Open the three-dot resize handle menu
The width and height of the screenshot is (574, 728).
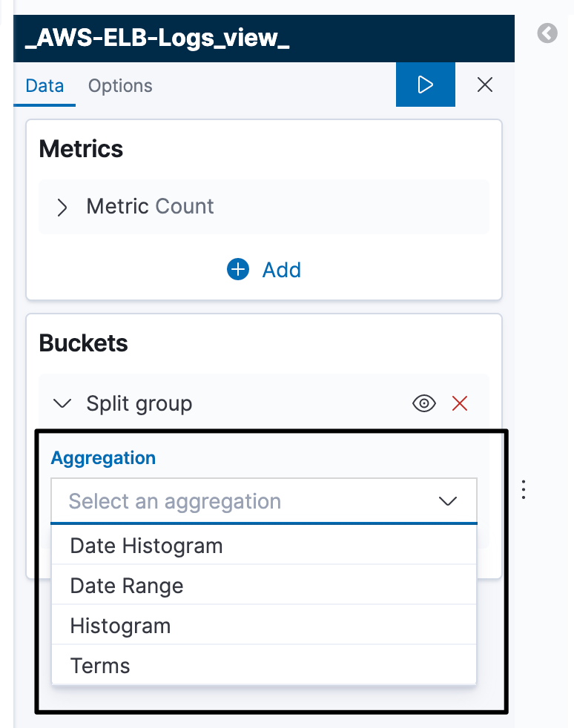[524, 490]
